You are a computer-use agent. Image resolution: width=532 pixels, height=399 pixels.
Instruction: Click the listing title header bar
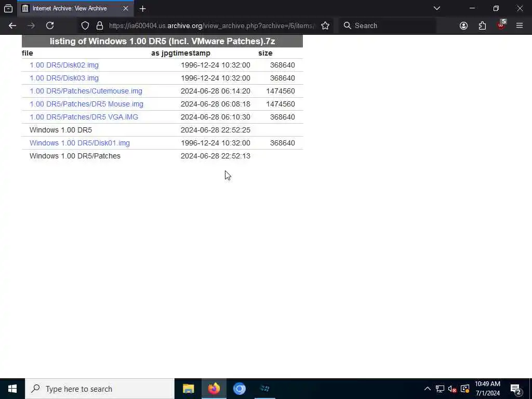pos(162,41)
